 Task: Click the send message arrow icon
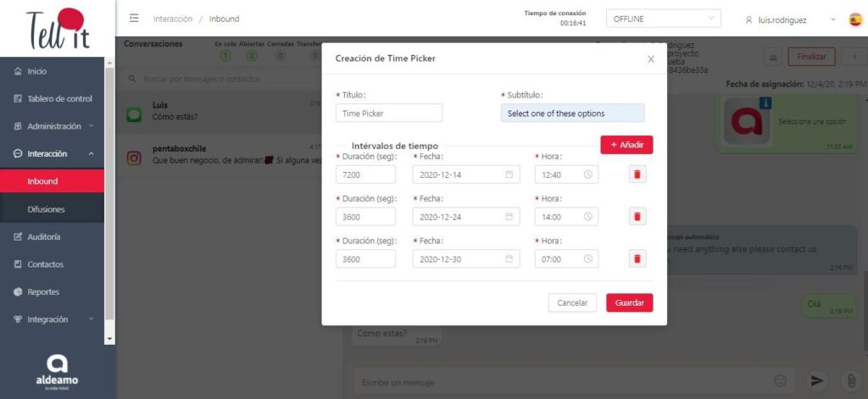[816, 381]
